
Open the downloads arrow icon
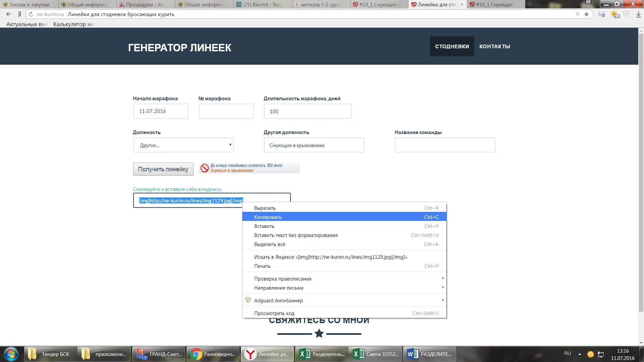[x=638, y=14]
